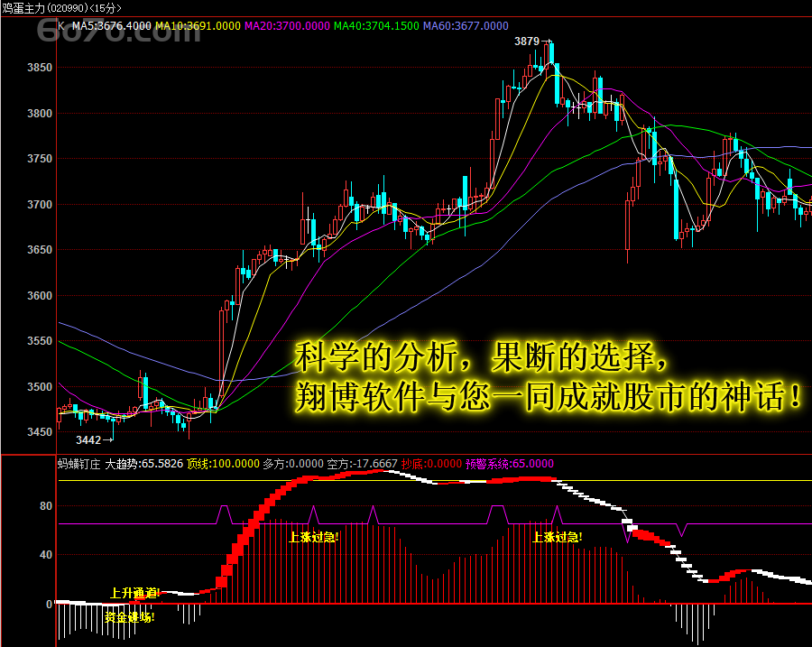Click the 资金进场! signal annotation
812x647 pixels.
(x=129, y=617)
